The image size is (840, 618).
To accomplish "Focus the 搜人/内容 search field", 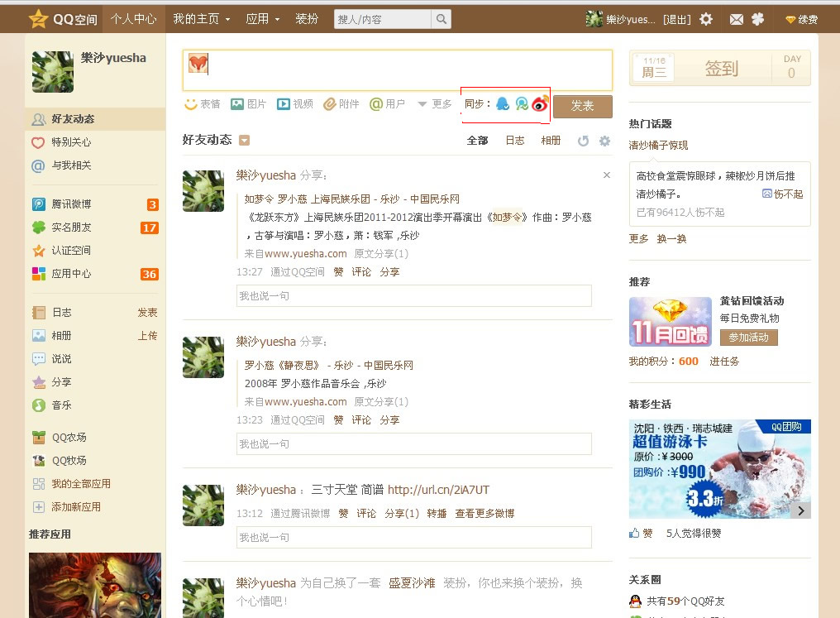I will point(383,19).
